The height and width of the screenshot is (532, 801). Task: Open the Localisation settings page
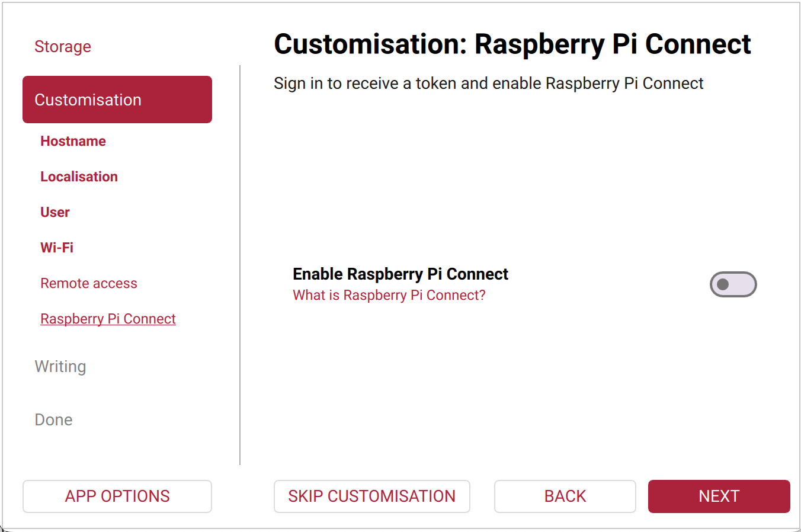click(x=79, y=176)
